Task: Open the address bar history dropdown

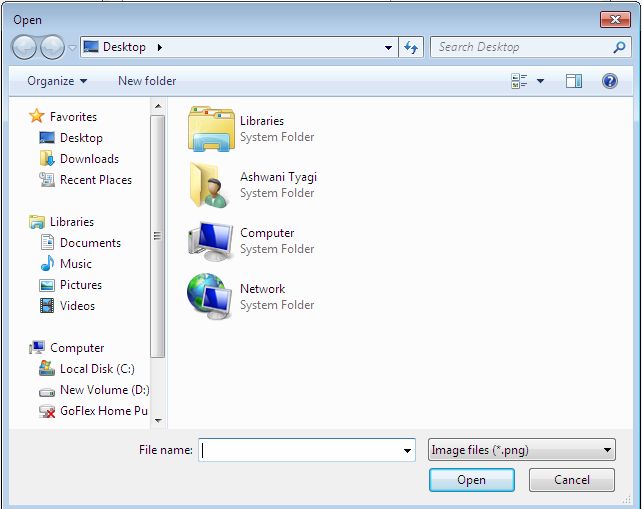Action: point(388,48)
